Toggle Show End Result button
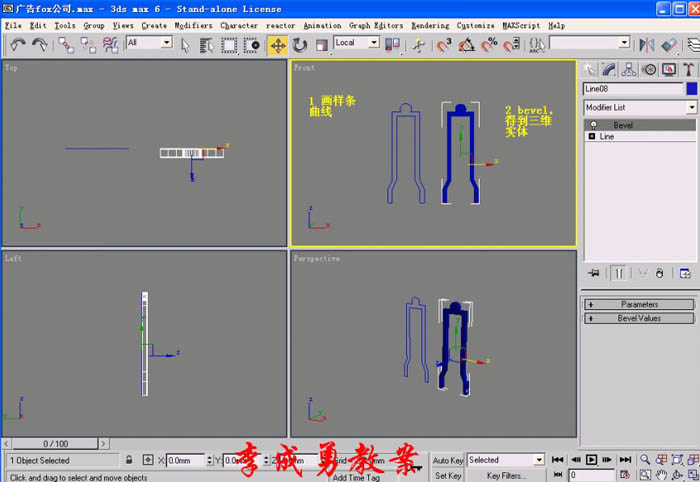Image resolution: width=700 pixels, height=482 pixels. pos(618,273)
